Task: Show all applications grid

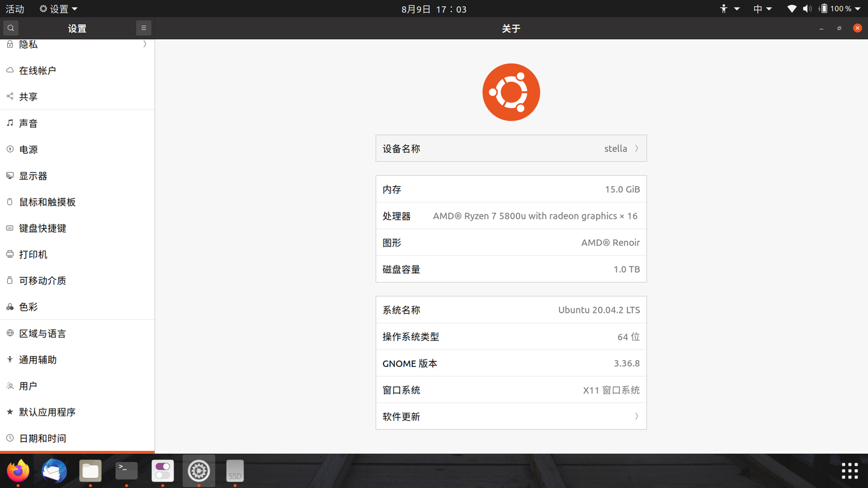Action: point(850,471)
